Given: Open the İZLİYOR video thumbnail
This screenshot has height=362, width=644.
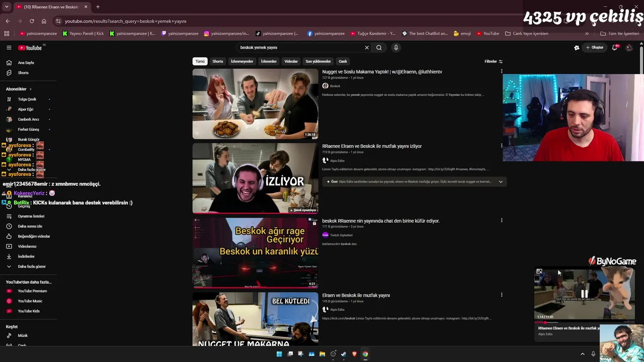Looking at the screenshot, I should (255, 178).
